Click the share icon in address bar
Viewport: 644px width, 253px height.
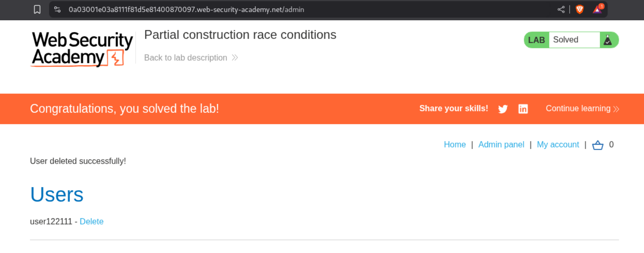(561, 10)
